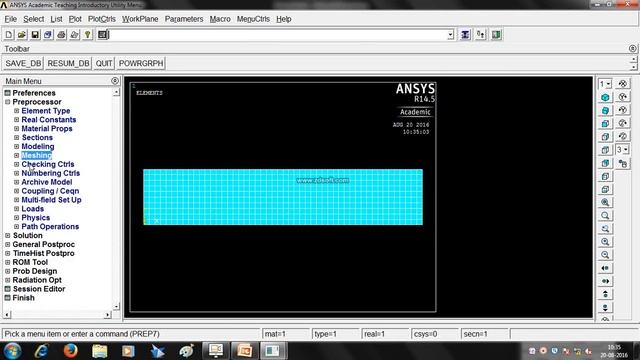Viewport: 640px width, 360px height.
Task: Open Session Editor from Main Menu
Action: [x=39, y=289]
